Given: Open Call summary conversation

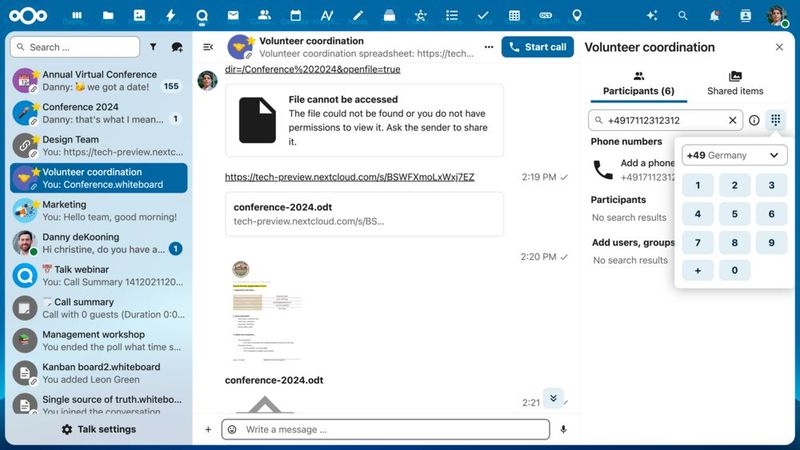Looking at the screenshot, I should pos(99,308).
